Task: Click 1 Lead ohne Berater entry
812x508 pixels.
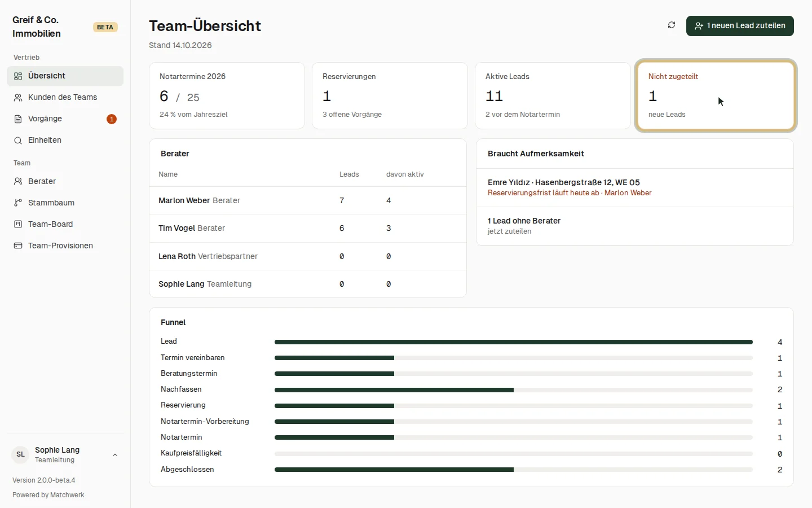Action: pyautogui.click(x=635, y=226)
